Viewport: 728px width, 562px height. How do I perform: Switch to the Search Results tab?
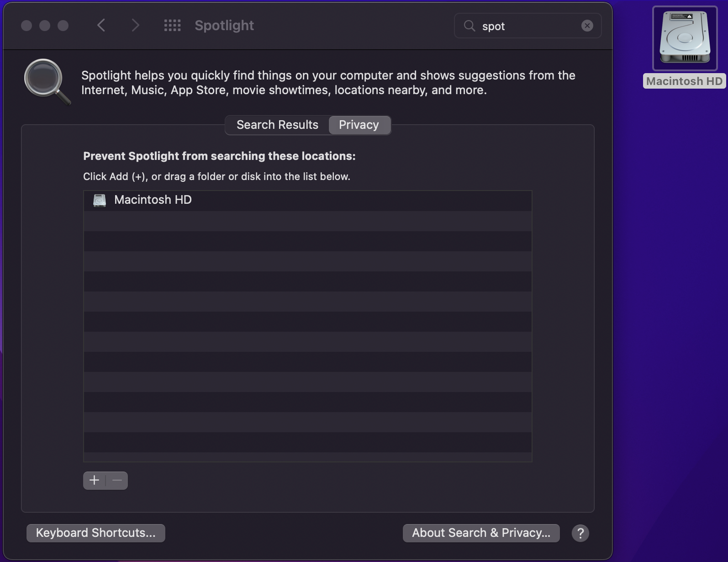tap(277, 125)
